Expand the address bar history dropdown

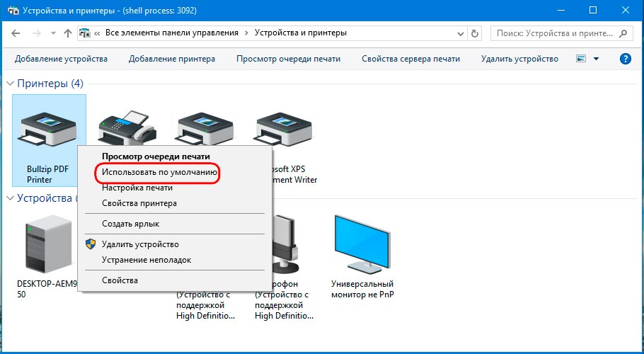[x=461, y=34]
